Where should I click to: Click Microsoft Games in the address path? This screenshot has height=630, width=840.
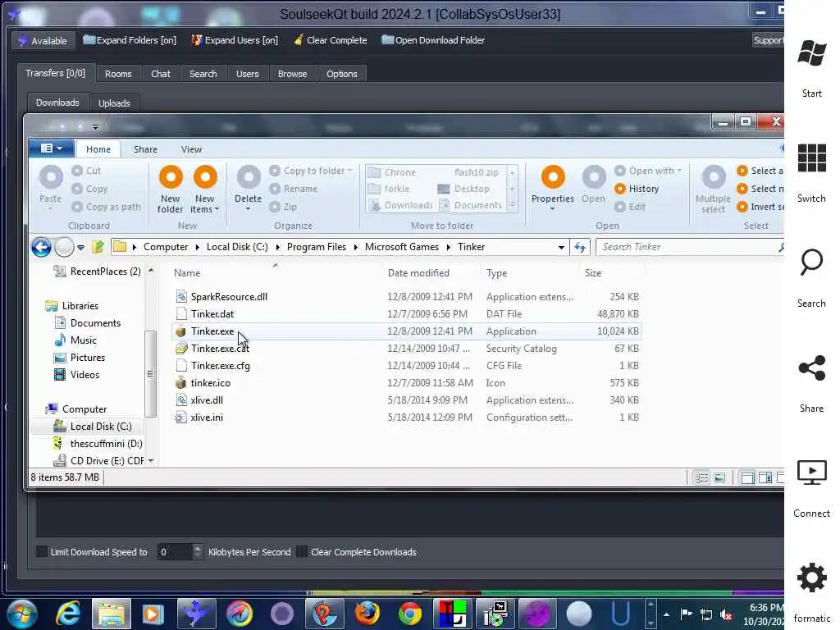(x=402, y=247)
